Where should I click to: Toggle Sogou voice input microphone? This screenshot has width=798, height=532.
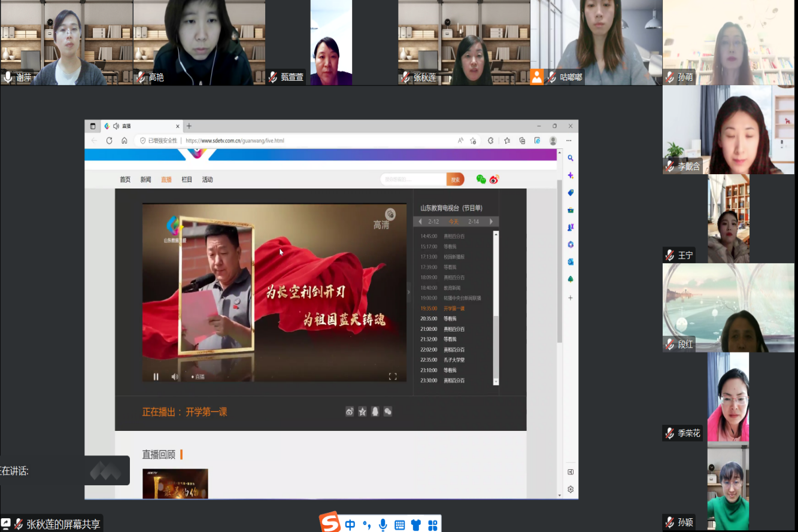383,525
